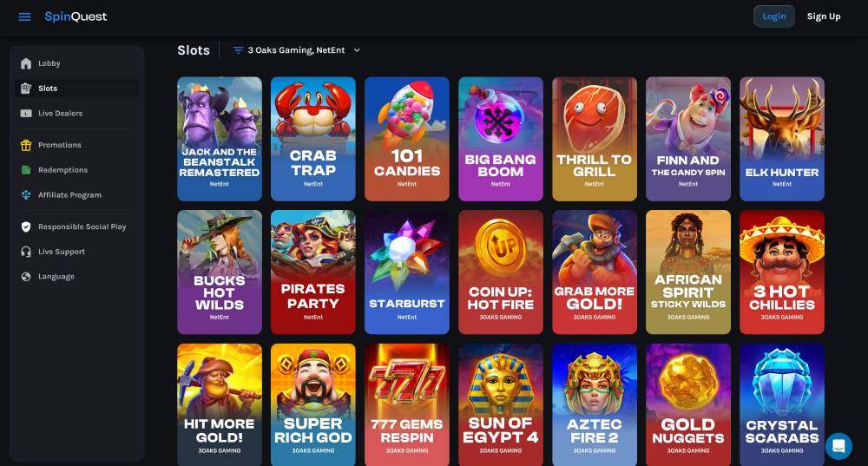Click the filter lines icon beside providers
The width and height of the screenshot is (868, 466).
(238, 50)
